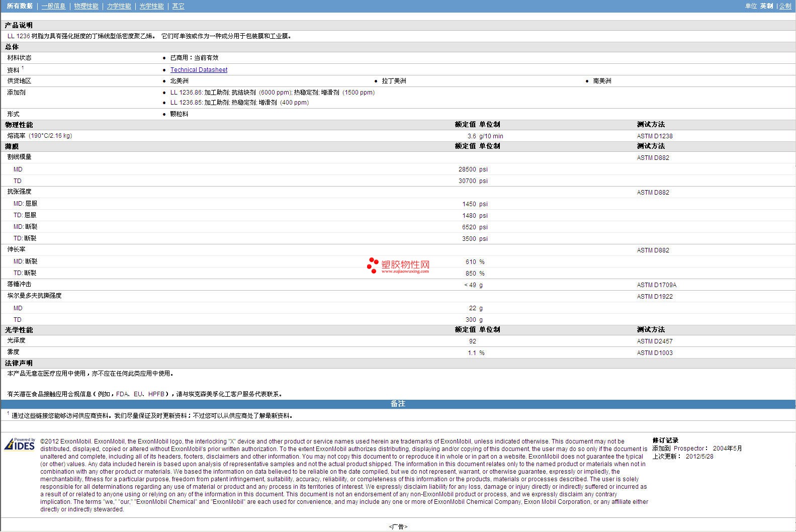Click the 熔流率 (190°C/2.16 kg) row label
This screenshot has width=796, height=532.
pyautogui.click(x=39, y=136)
